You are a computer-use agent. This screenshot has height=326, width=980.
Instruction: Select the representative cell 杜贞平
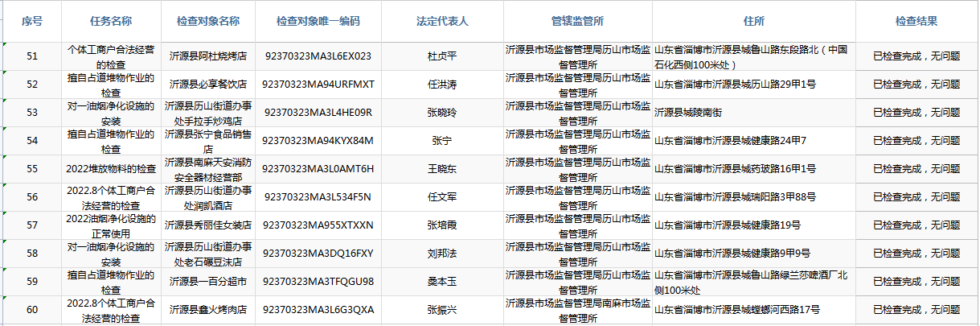(442, 56)
